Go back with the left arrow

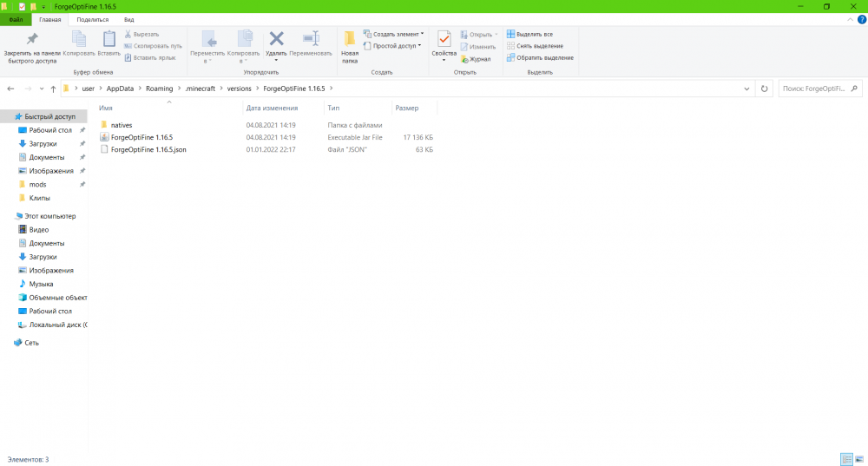[x=10, y=89]
